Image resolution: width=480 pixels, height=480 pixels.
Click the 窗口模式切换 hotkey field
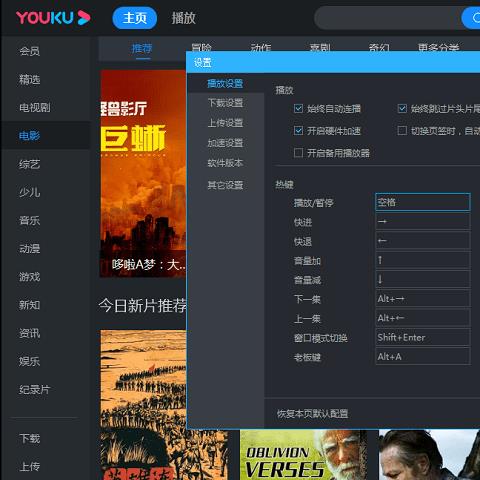point(423,337)
